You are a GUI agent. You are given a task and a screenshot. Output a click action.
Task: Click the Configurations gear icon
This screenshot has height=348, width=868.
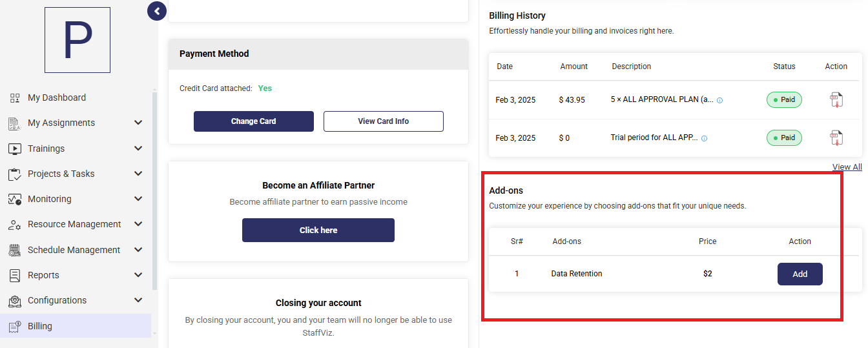click(x=15, y=301)
